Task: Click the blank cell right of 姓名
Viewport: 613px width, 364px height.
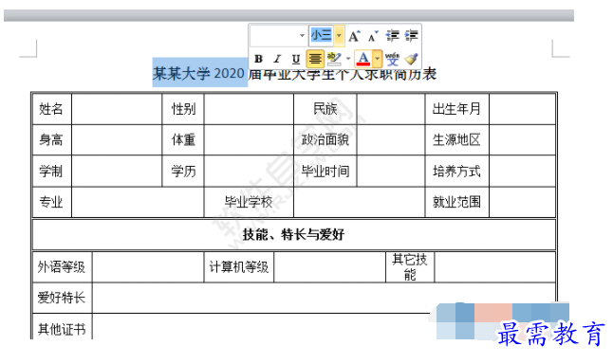Action: (117, 109)
